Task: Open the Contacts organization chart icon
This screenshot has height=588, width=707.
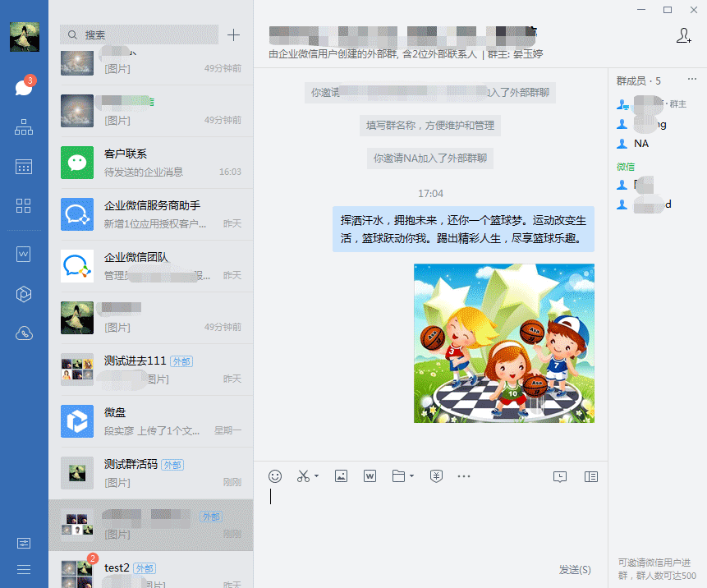Action: pos(24,127)
